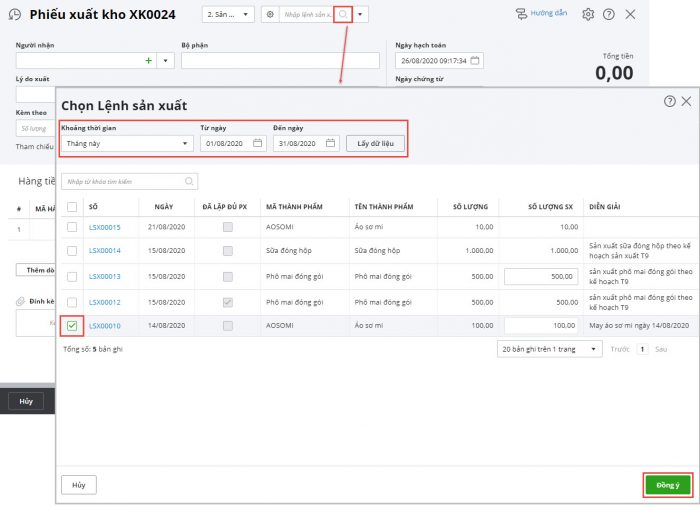This screenshot has width=700, height=507.
Task: Open calendar icon for Đến ngày field
Action: click(x=331, y=143)
